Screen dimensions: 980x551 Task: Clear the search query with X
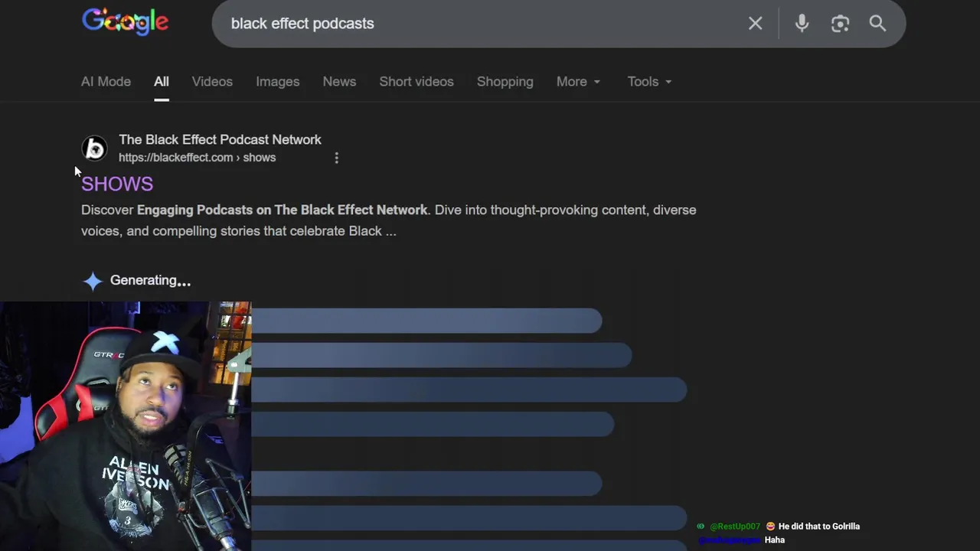click(x=756, y=24)
